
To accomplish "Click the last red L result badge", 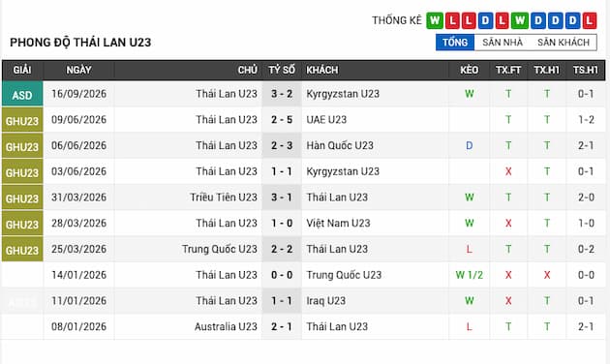I will pos(589,20).
